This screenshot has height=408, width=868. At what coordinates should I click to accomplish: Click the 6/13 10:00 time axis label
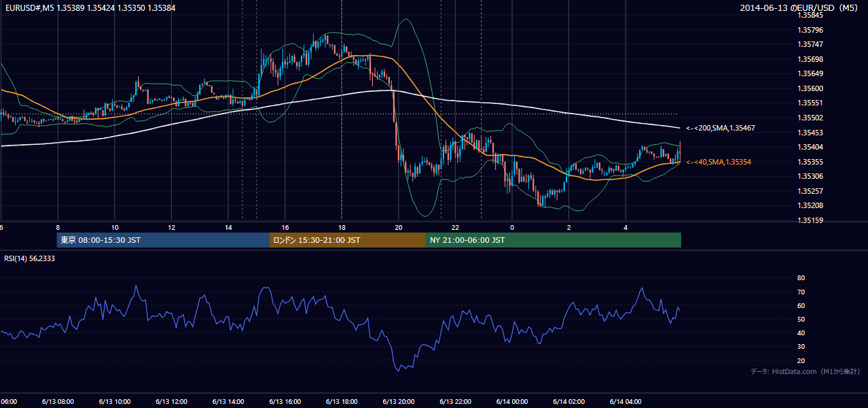pyautogui.click(x=115, y=401)
